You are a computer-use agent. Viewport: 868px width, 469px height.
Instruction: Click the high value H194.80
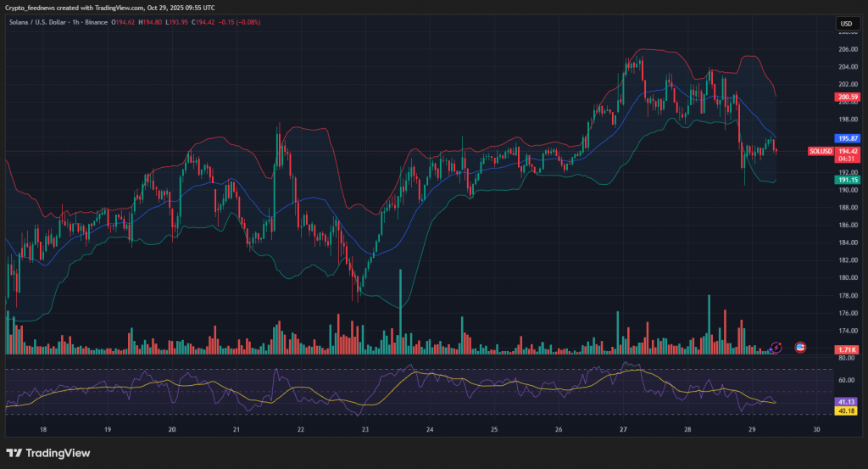point(150,22)
